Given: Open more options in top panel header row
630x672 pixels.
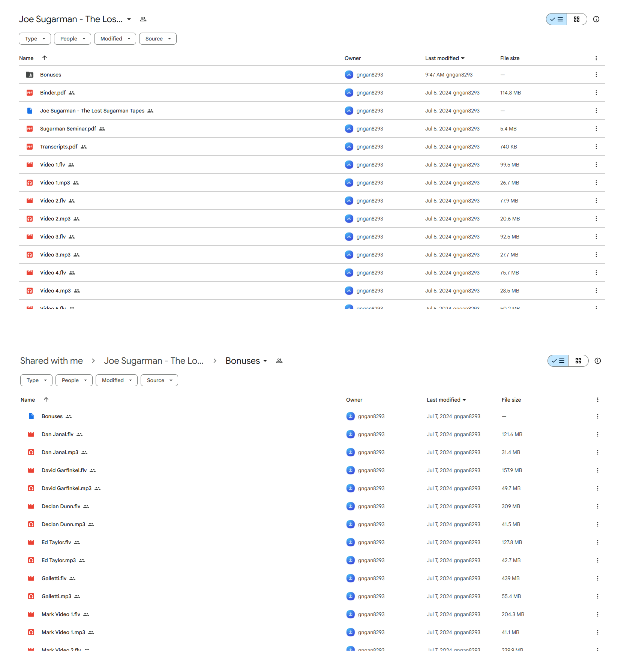Looking at the screenshot, I should point(596,58).
